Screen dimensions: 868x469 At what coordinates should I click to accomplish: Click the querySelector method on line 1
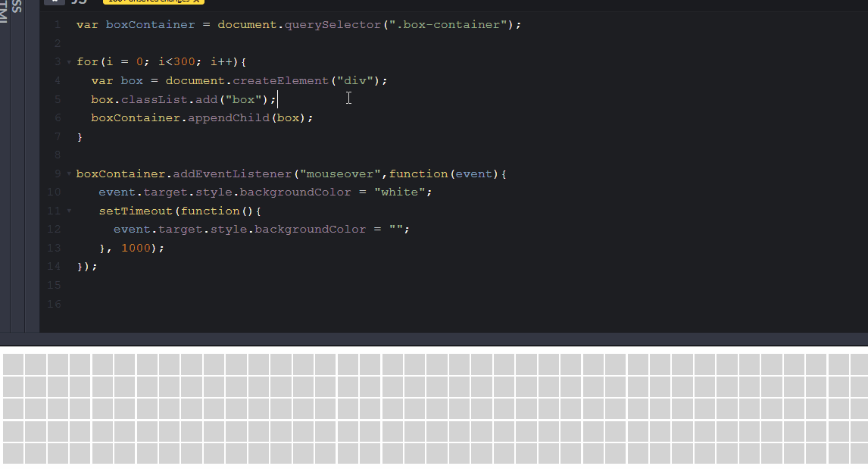coord(333,25)
